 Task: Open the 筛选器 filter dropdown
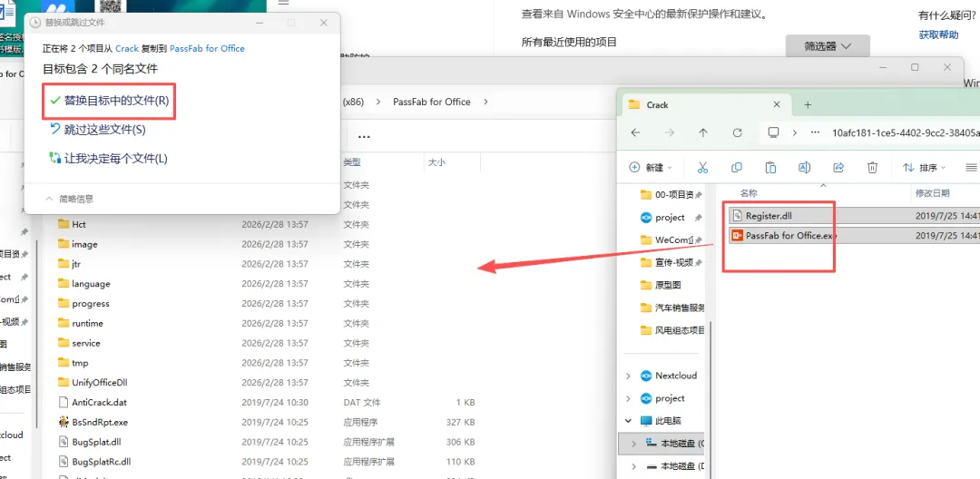tap(828, 46)
